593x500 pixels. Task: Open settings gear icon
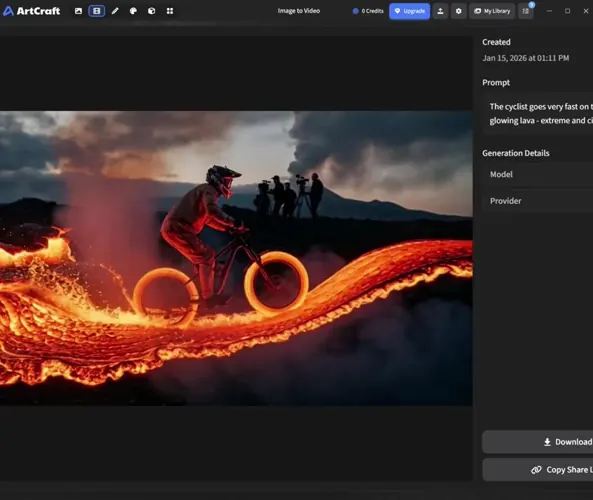click(x=458, y=11)
